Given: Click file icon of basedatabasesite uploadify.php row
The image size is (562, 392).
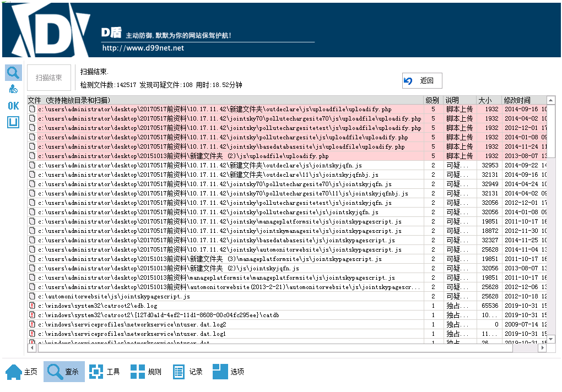Looking at the screenshot, I should (x=32, y=146).
